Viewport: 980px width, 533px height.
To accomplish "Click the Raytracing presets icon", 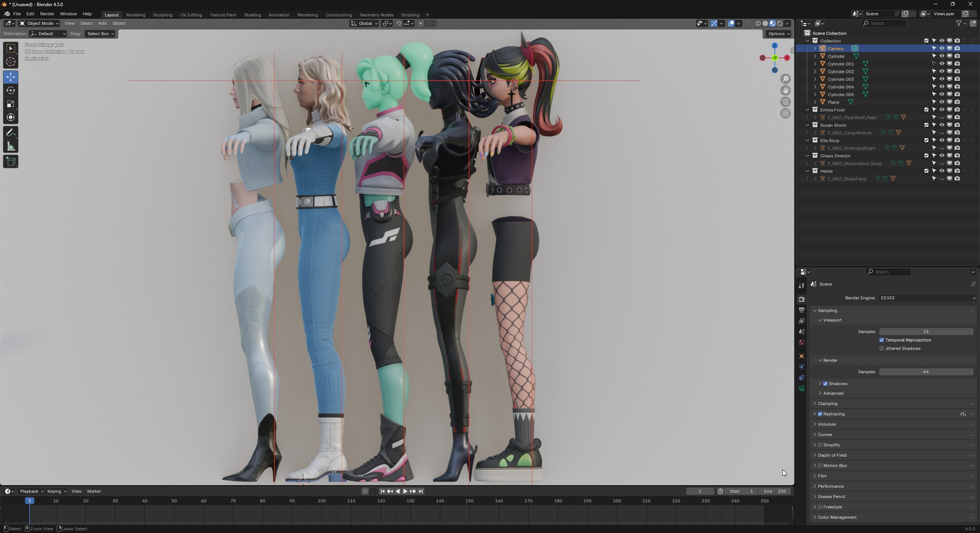I will [963, 414].
